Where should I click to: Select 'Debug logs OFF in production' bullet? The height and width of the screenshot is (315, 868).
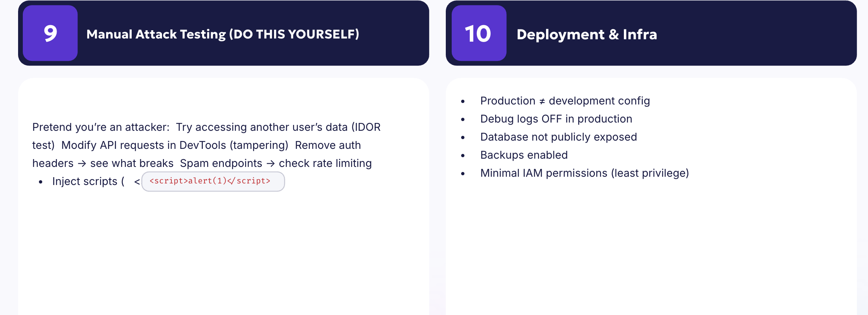[x=556, y=119]
